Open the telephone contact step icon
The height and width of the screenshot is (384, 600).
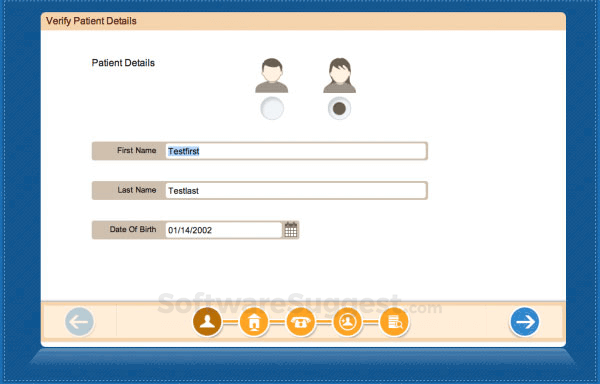coord(300,322)
